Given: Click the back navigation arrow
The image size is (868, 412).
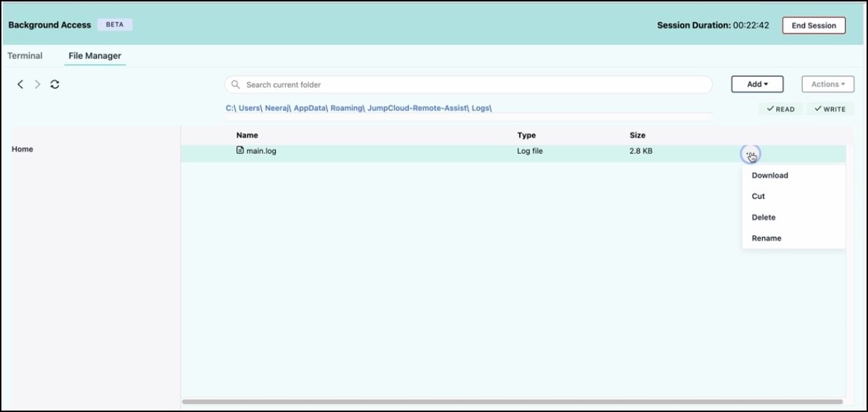Looking at the screenshot, I should pyautogui.click(x=20, y=84).
